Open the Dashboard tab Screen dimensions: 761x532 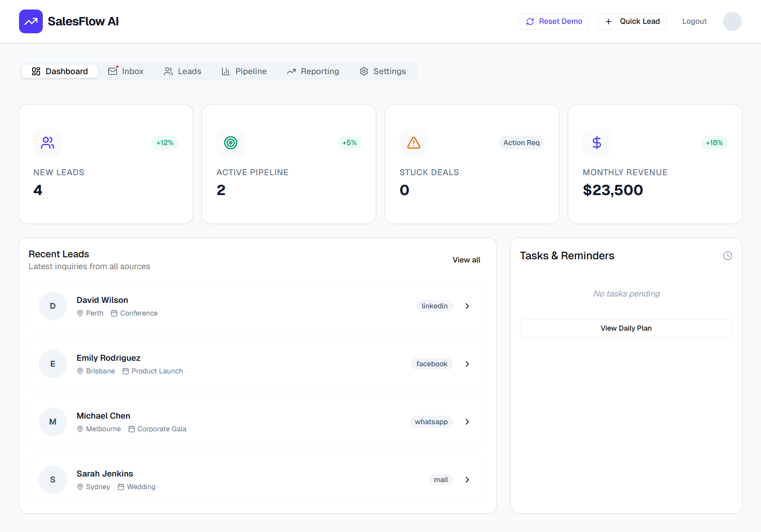click(59, 71)
